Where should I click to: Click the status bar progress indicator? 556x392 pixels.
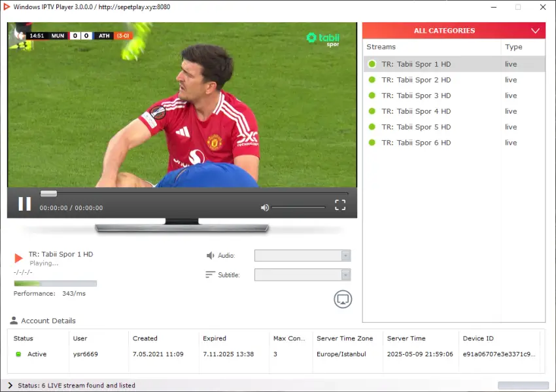[x=523, y=385]
